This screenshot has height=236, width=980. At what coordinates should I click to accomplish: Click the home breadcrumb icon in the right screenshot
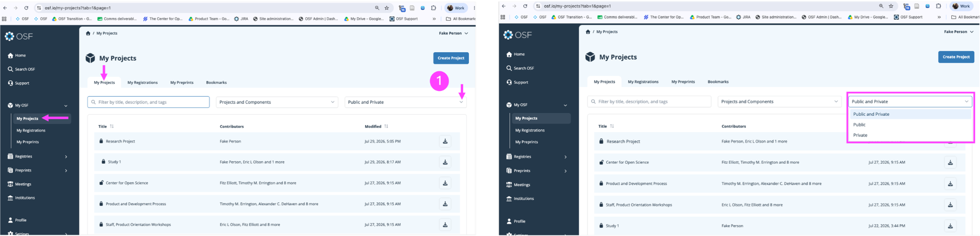point(588,32)
